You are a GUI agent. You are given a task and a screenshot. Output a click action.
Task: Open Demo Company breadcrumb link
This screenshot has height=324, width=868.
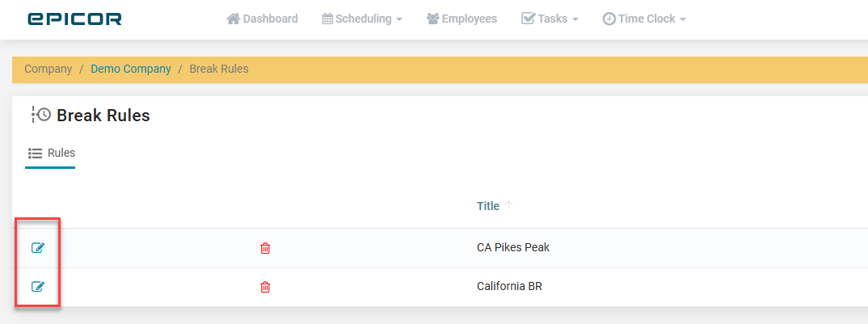(131, 69)
